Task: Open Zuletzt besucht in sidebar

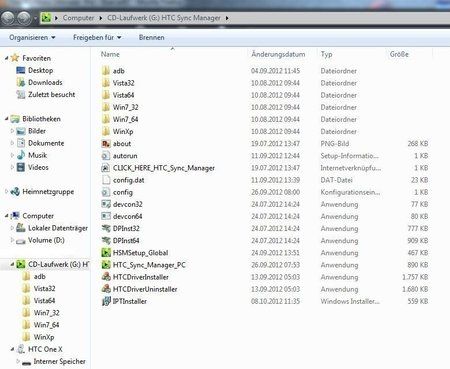Action: [x=51, y=95]
